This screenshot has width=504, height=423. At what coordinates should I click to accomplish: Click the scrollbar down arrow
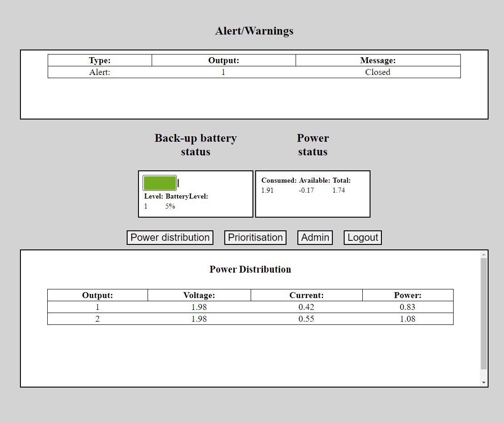pyautogui.click(x=484, y=383)
